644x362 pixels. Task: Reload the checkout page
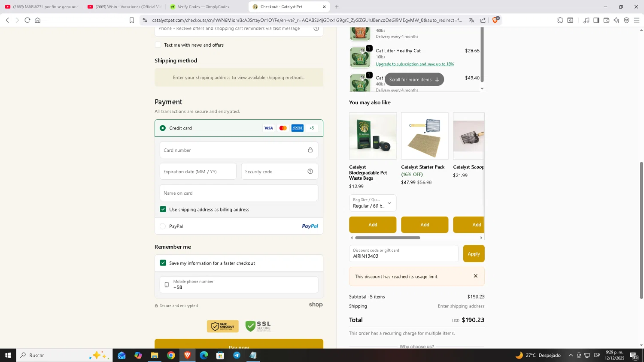tap(27, 20)
